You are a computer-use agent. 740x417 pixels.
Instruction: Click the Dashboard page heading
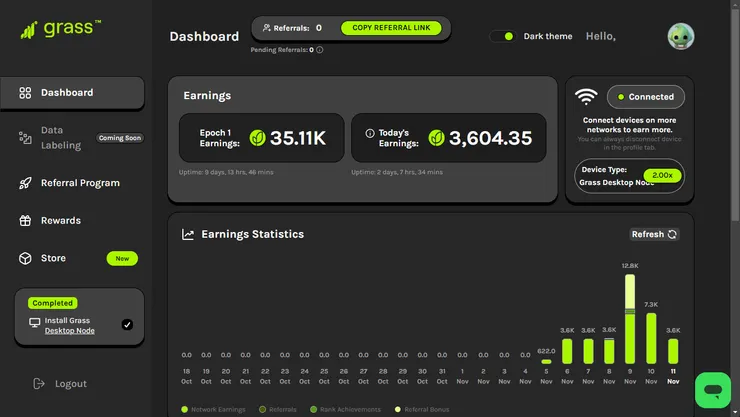(x=204, y=36)
